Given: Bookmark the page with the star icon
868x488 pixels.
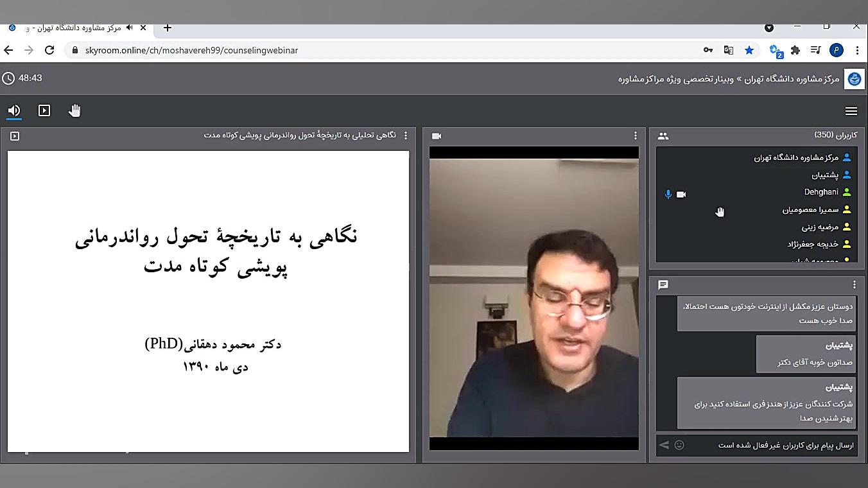Looking at the screenshot, I should 749,50.
